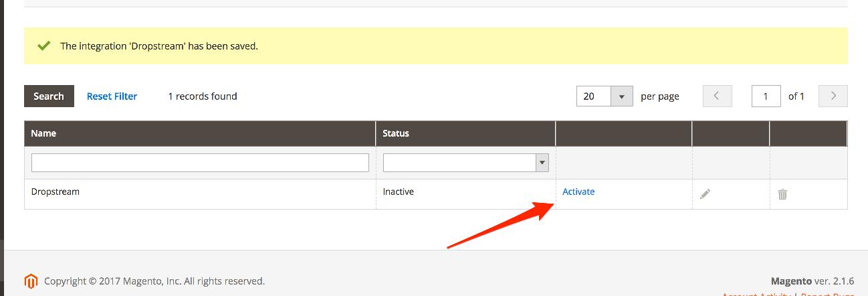Click the Magento copyright footer text
The width and height of the screenshot is (868, 296).
154,281
